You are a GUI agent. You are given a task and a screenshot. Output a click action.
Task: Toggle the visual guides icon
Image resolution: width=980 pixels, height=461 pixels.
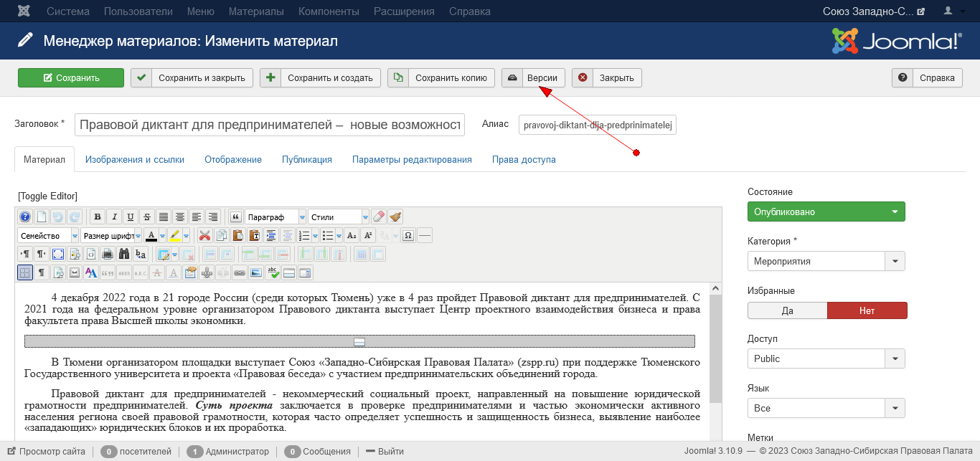tap(25, 272)
